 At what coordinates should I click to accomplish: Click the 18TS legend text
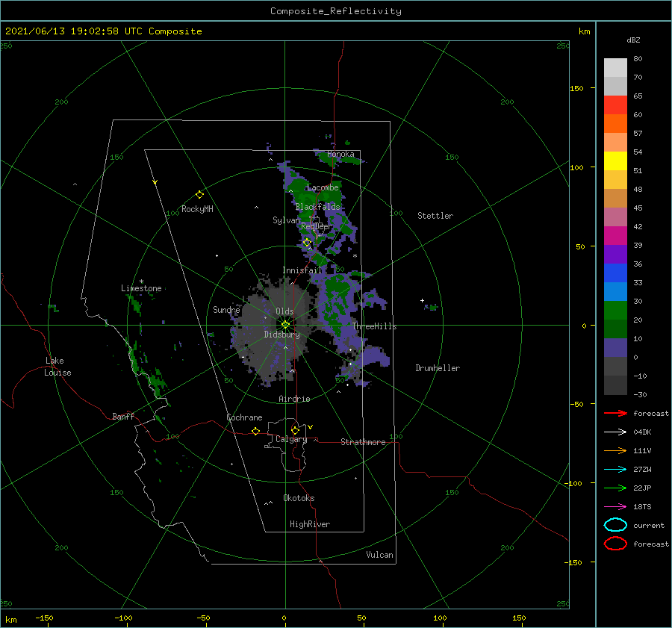click(x=642, y=506)
